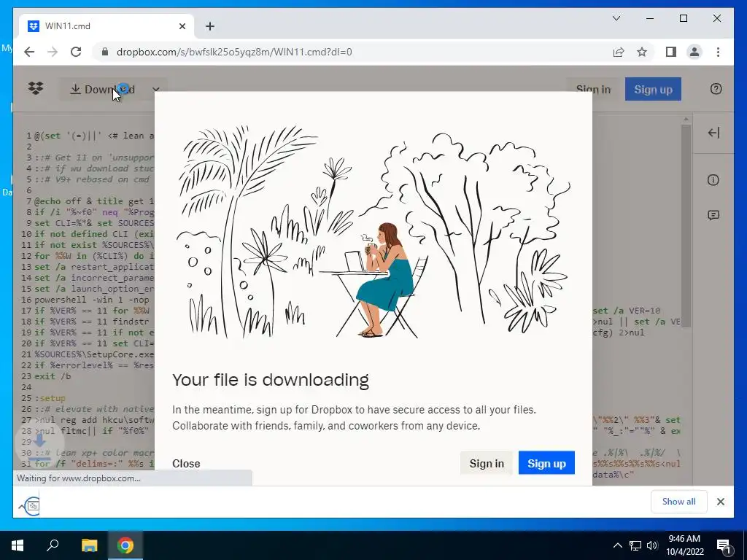Show hidden system tray icons
The width and height of the screenshot is (747, 560).
click(617, 545)
